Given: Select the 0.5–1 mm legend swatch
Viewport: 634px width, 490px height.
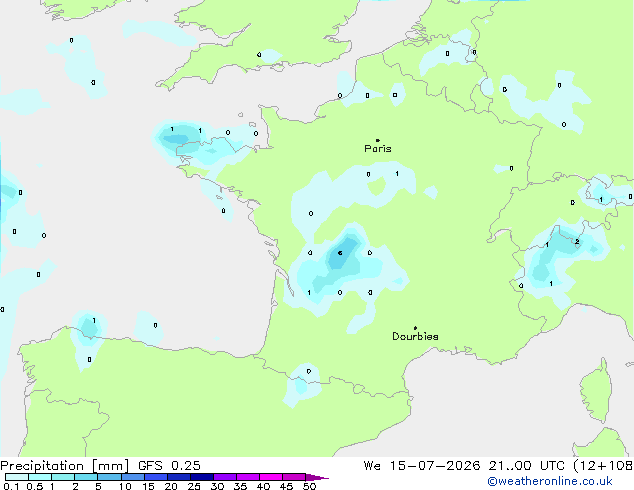Looking at the screenshot, I should [x=40, y=477].
